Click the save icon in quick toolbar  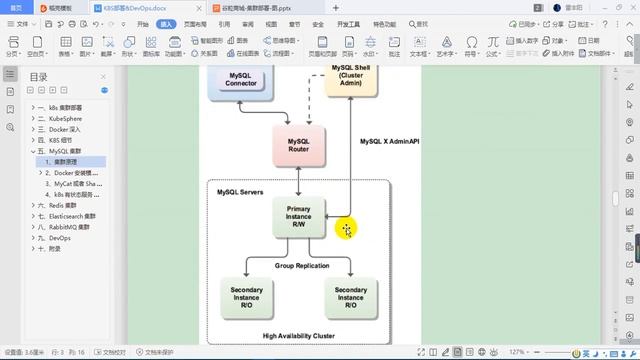[x=49, y=24]
